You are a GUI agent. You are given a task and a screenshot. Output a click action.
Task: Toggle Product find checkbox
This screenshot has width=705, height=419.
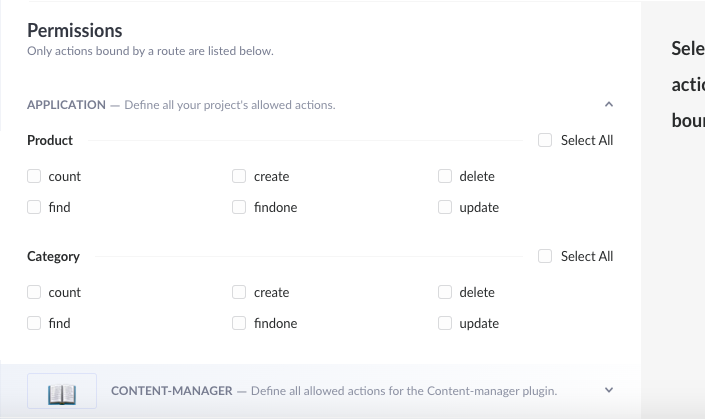(34, 208)
